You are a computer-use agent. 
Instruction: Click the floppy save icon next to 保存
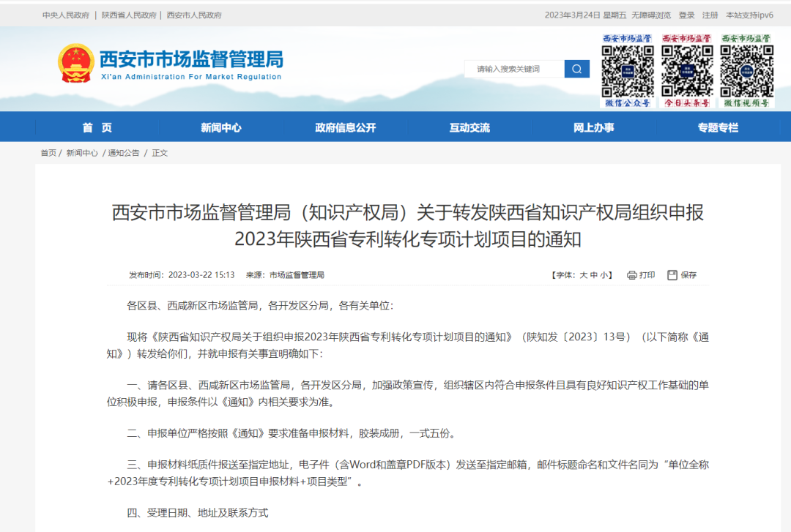click(672, 275)
